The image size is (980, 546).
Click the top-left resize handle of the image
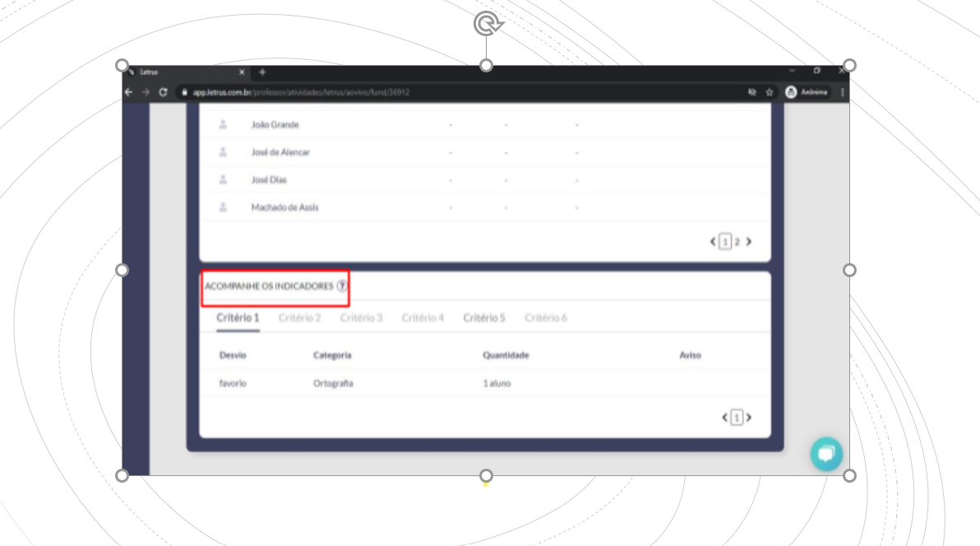(x=122, y=65)
